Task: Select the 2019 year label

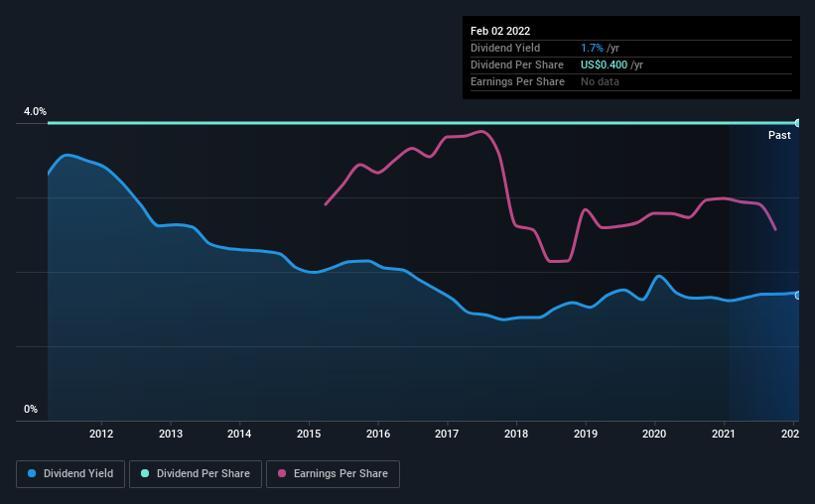Action: click(x=586, y=434)
